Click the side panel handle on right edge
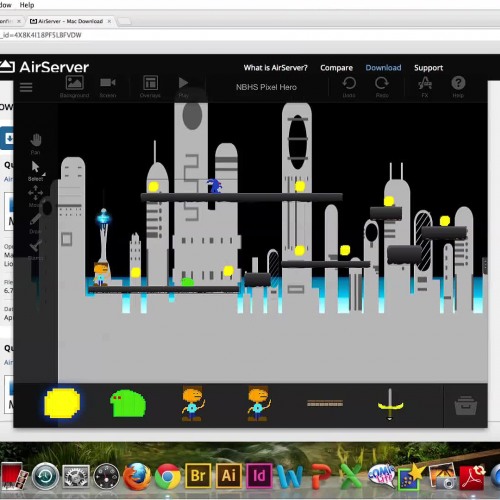Screen dimensions: 500x500 coord(485,266)
